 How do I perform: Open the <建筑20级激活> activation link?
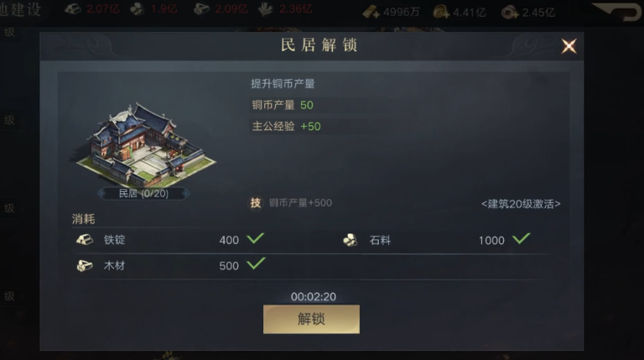click(x=521, y=204)
